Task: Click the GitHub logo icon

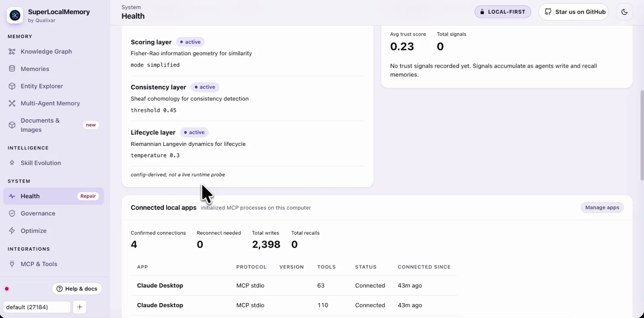Action: 548,12
